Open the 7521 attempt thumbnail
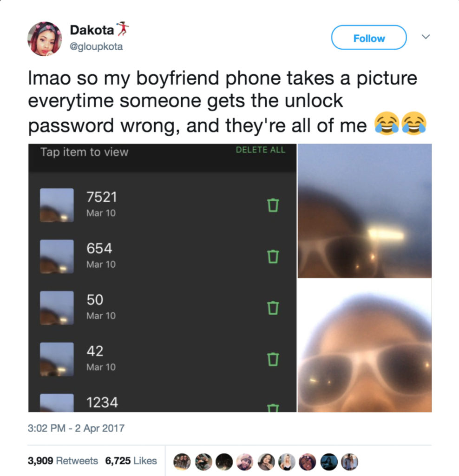Image resolution: width=459 pixels, height=476 pixels. coord(57,205)
